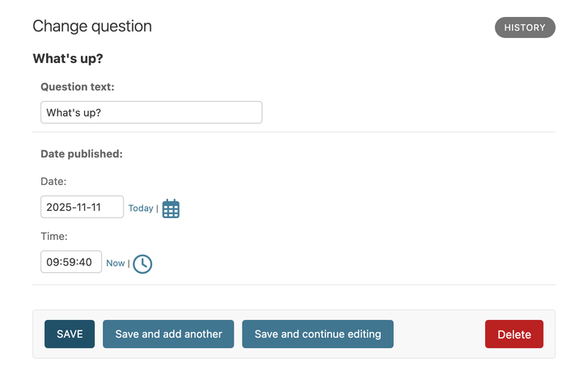
Task: Click the Now shortcut link
Action: point(116,263)
